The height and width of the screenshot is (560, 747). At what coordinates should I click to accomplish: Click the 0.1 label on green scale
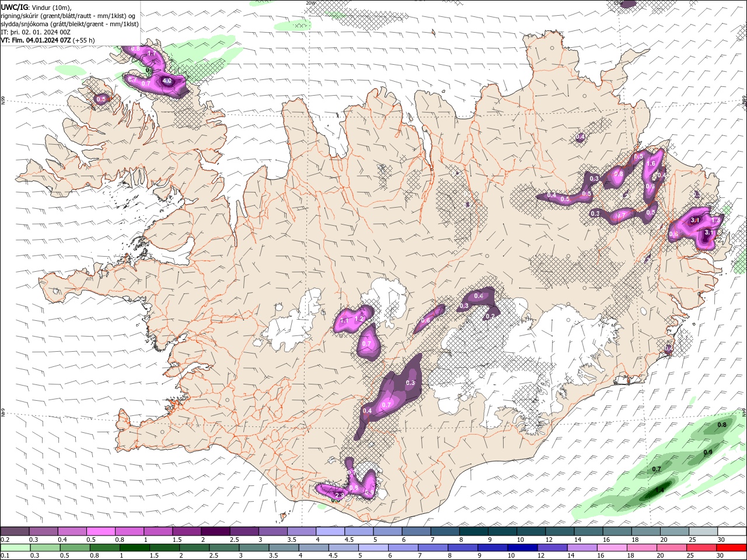point(5,555)
